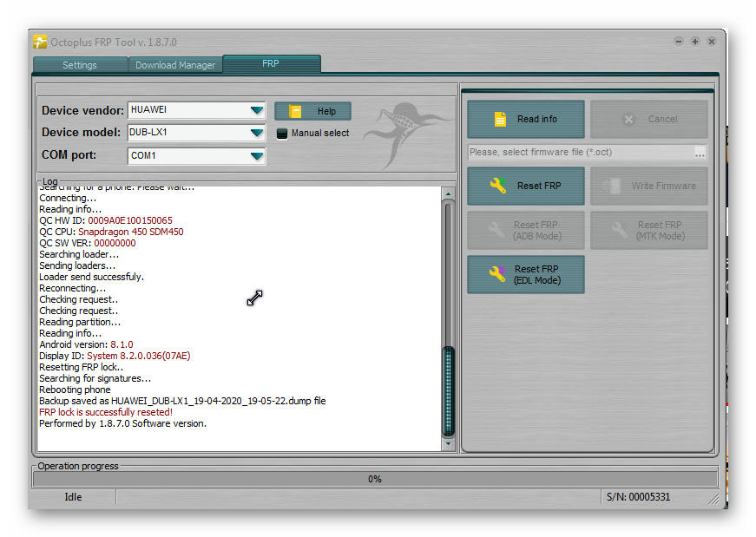The height and width of the screenshot is (537, 756).
Task: Click the log scrollbar thumb
Action: tap(449, 390)
